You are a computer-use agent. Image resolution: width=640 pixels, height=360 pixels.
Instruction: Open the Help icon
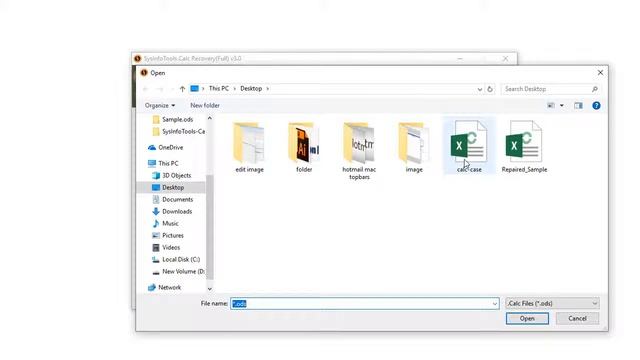point(596,105)
